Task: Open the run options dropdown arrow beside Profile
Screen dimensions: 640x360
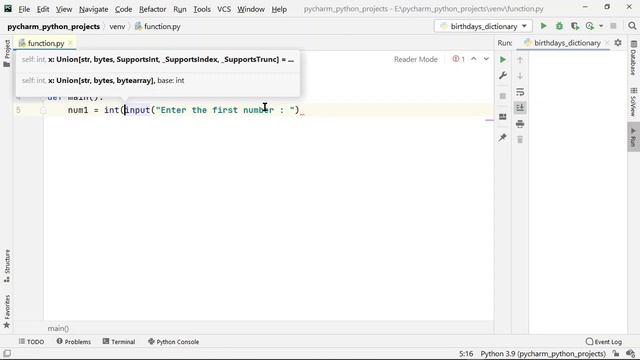Action: [x=601, y=26]
